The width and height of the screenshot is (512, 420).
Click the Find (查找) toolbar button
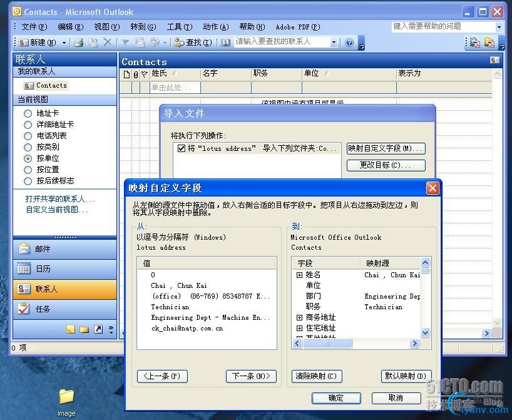tap(193, 43)
